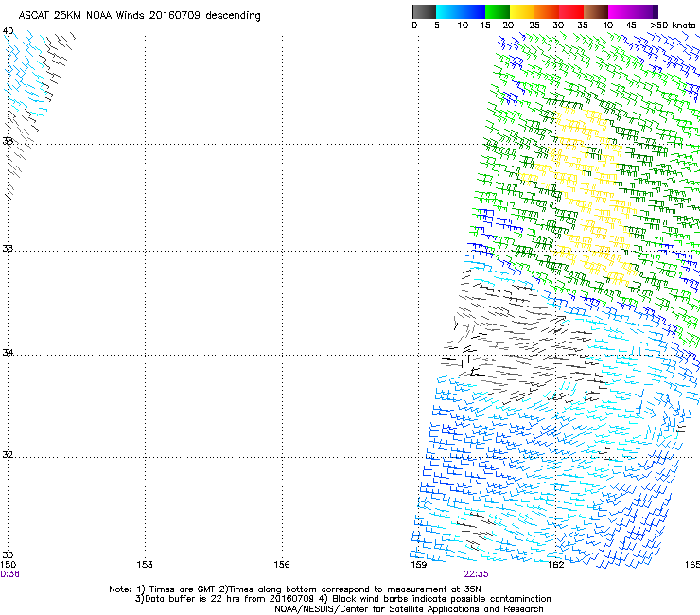Image resolution: width=700 pixels, height=615 pixels.
Task: Click the cyan-to-blue legend color band
Action: tap(461, 11)
